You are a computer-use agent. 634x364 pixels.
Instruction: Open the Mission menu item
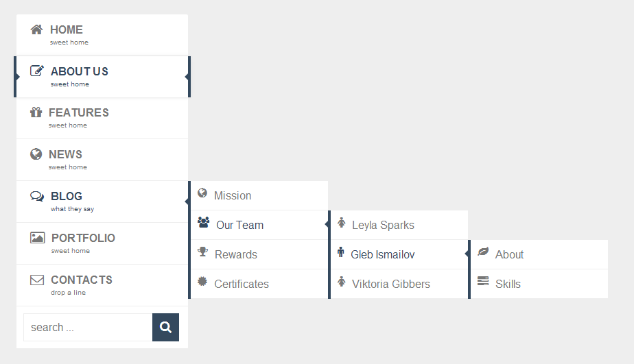pyautogui.click(x=233, y=196)
